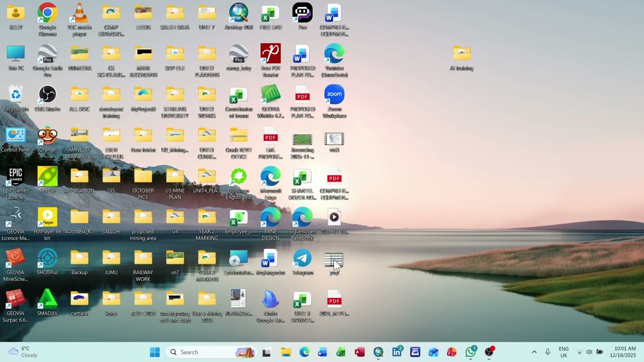Select the Poe desktop shortcut
644x362 pixels.
[302, 17]
